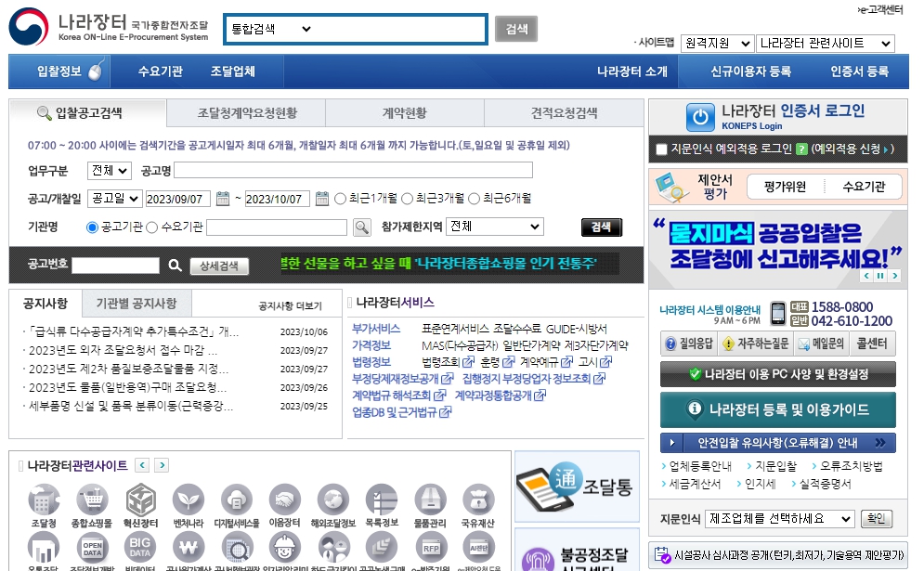Show next 관련사이트 page with right arrow
This screenshot has width=924, height=571.
[x=163, y=465]
